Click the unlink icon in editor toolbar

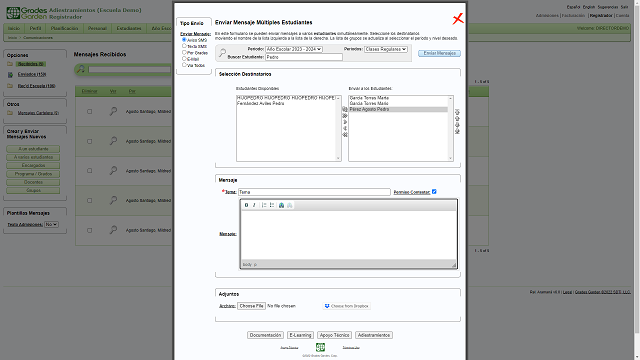pyautogui.click(x=289, y=205)
